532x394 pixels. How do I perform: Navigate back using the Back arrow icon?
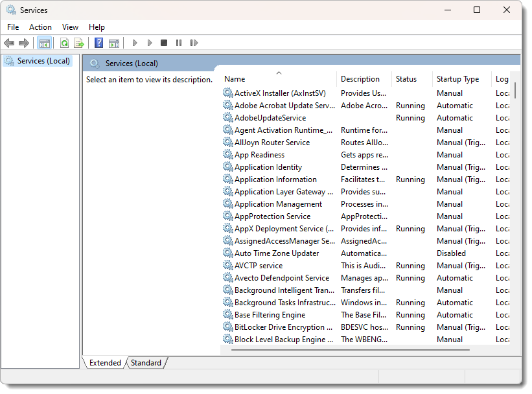coord(9,43)
